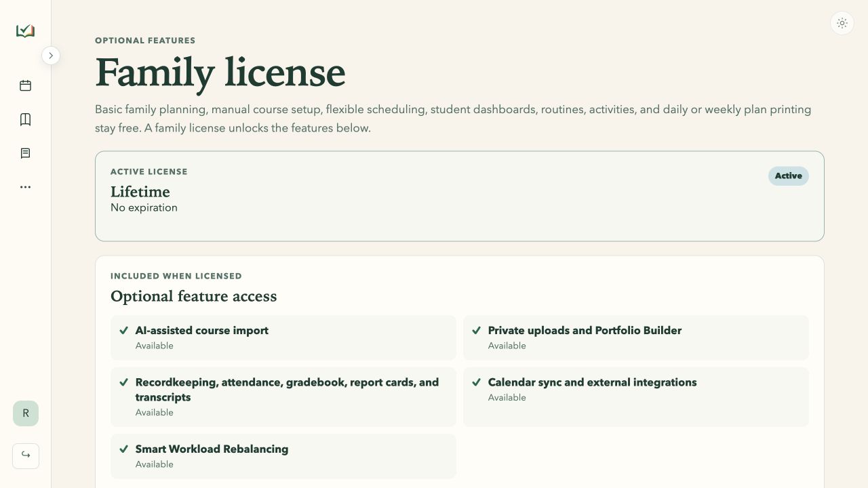The height and width of the screenshot is (488, 868).
Task: Click the checkmark beside Private uploads
Action: [477, 331]
